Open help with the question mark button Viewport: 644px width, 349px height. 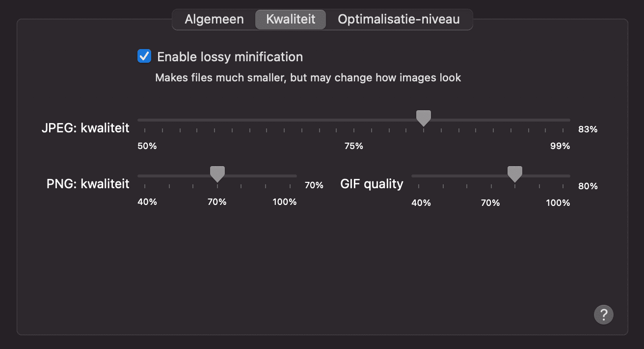pos(603,314)
